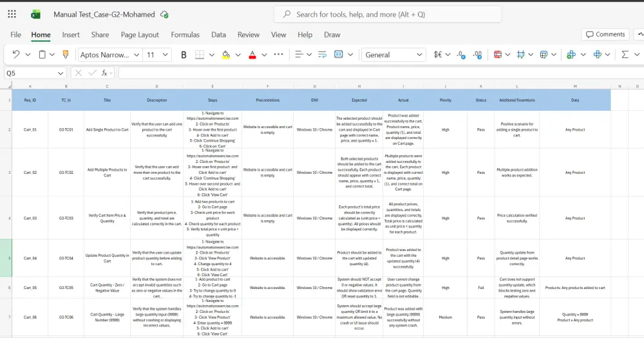Screen dimensions: 644x338
Task: Click the workbook title Manual Test_Case-G2-Mohamed
Action: pos(104,14)
